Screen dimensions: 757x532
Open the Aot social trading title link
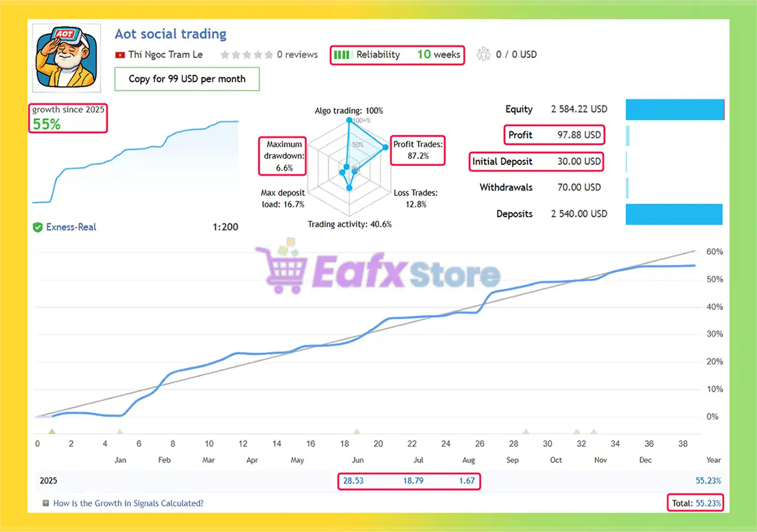pyautogui.click(x=170, y=34)
